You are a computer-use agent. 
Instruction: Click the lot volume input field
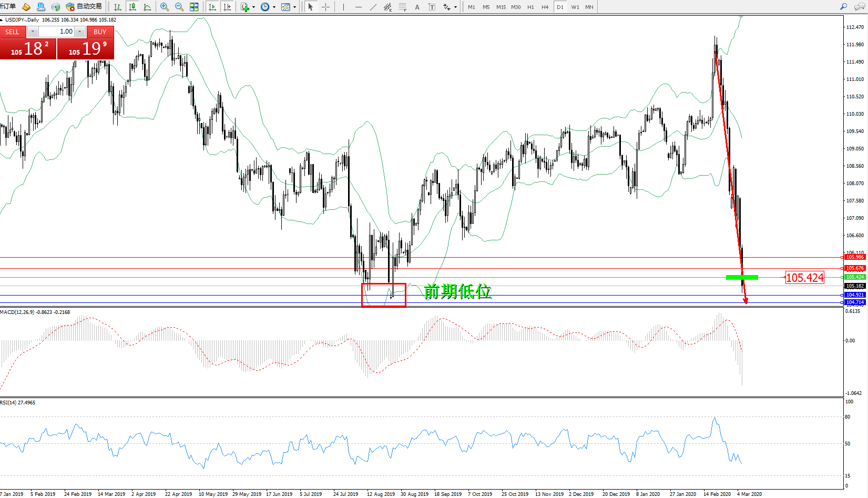57,32
